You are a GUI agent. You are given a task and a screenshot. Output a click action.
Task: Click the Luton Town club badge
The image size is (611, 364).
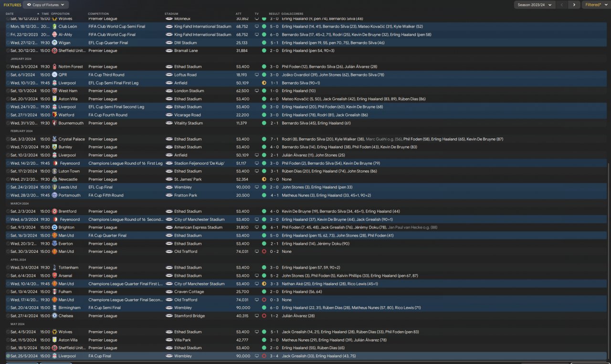(54, 171)
